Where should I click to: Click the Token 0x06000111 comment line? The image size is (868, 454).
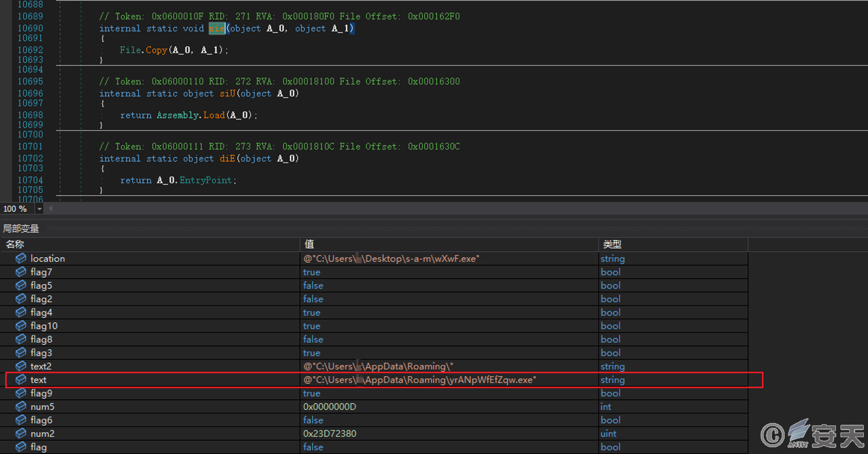click(x=280, y=147)
